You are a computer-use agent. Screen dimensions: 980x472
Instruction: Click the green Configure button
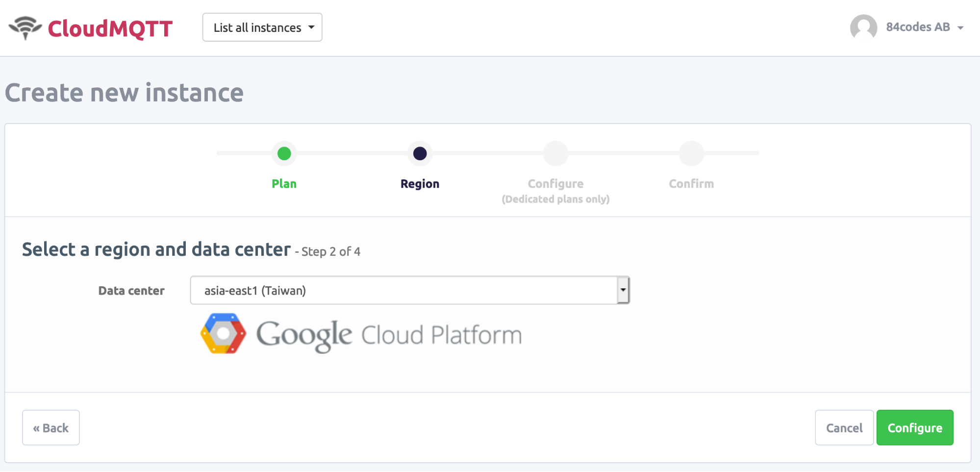pos(915,427)
